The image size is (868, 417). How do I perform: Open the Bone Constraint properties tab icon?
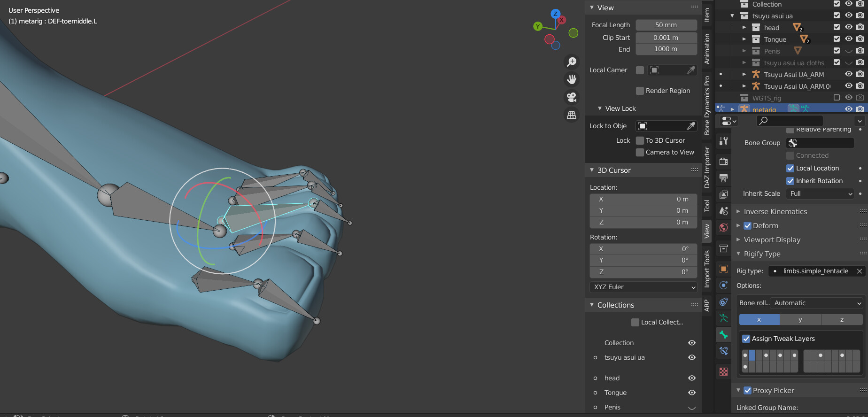pyautogui.click(x=724, y=351)
